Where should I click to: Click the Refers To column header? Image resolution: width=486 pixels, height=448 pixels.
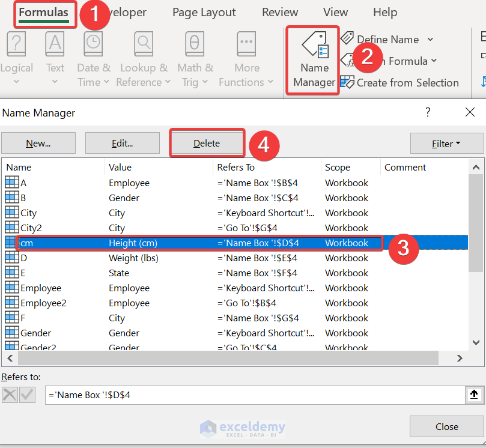(x=267, y=168)
